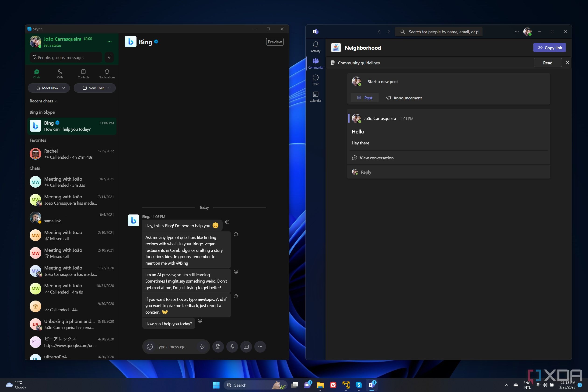
Task: Open Teams Activity feed
Action: 315,46
